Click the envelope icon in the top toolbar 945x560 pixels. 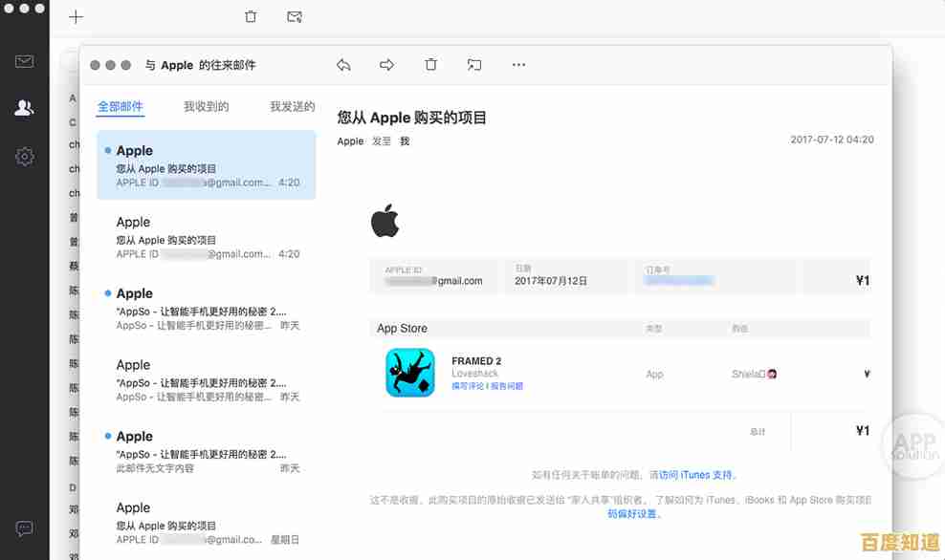295,16
